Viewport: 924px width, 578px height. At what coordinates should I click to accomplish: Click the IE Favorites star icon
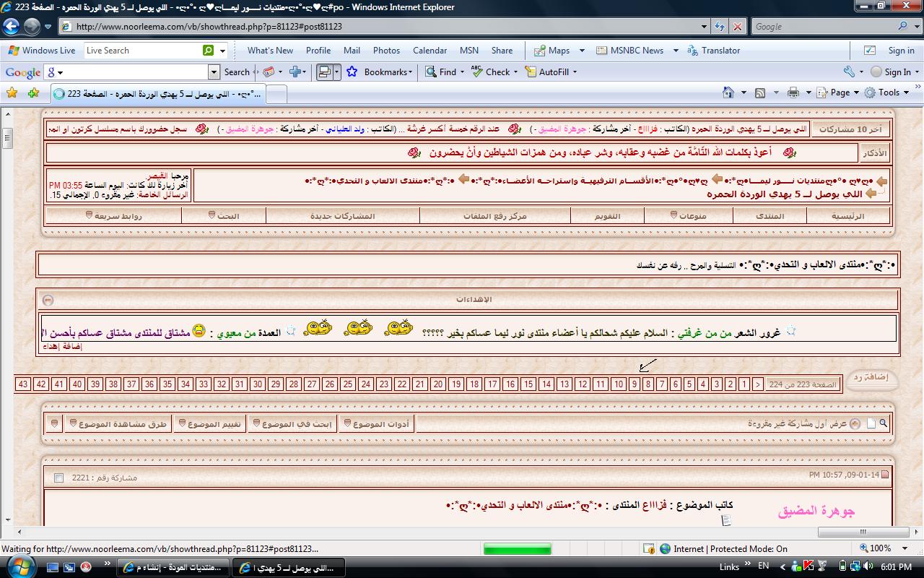tap(12, 93)
